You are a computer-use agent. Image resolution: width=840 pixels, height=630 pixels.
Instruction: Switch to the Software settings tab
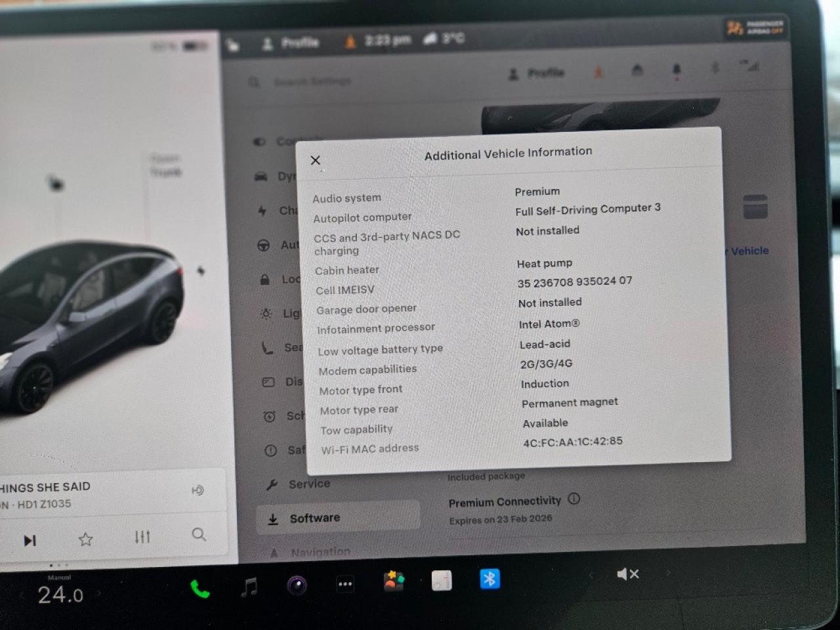tap(316, 518)
